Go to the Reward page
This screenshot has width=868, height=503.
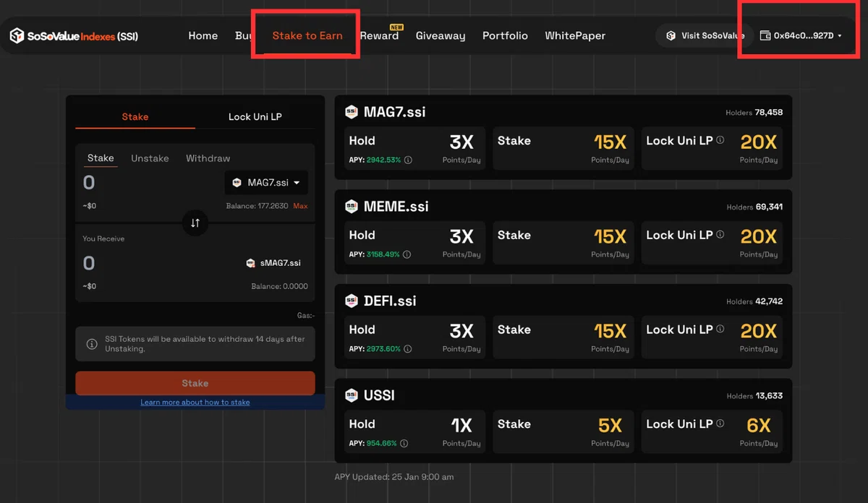click(x=379, y=35)
